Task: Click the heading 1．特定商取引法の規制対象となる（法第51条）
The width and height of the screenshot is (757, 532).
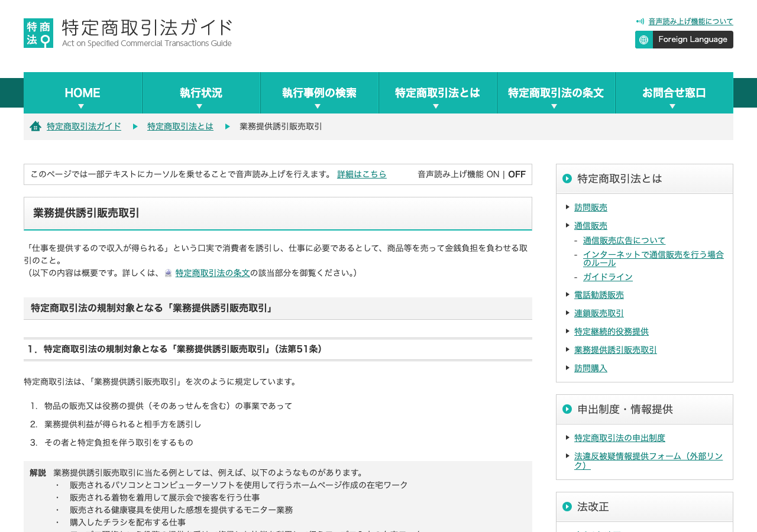Action: [x=176, y=349]
